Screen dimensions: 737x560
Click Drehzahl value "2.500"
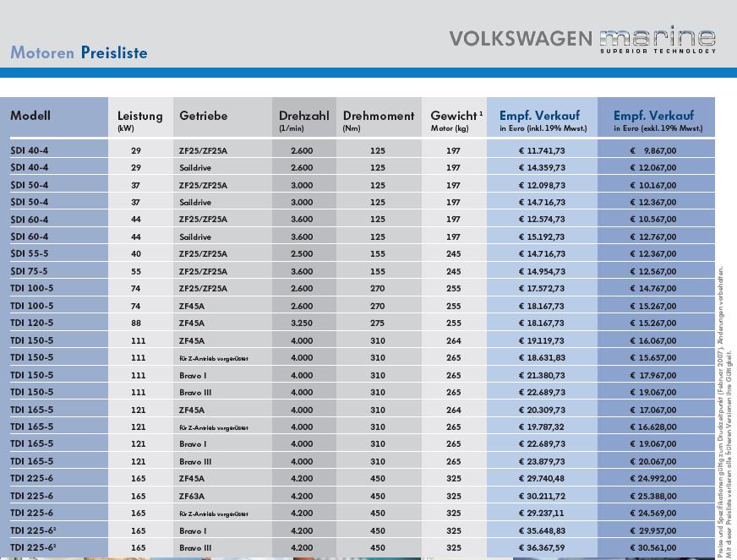click(x=302, y=254)
